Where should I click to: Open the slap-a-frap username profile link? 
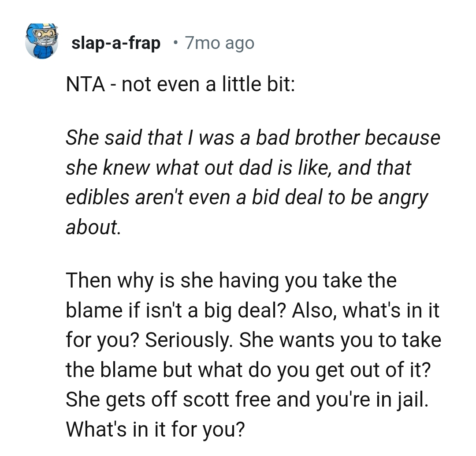click(115, 43)
